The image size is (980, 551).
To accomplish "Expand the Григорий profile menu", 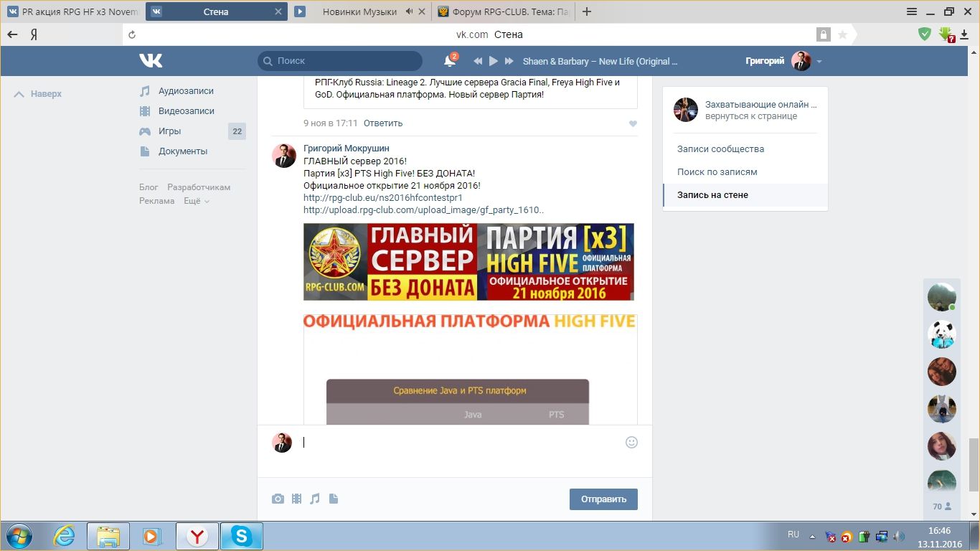I will (819, 61).
